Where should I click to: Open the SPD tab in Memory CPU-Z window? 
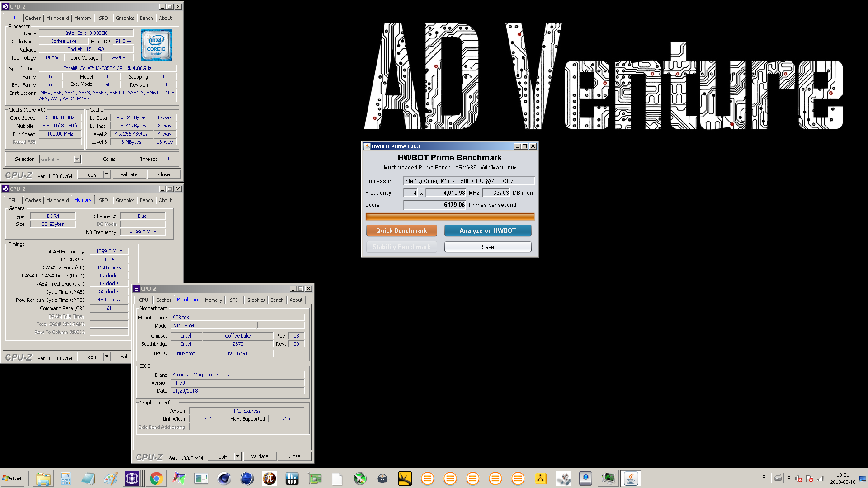104,200
